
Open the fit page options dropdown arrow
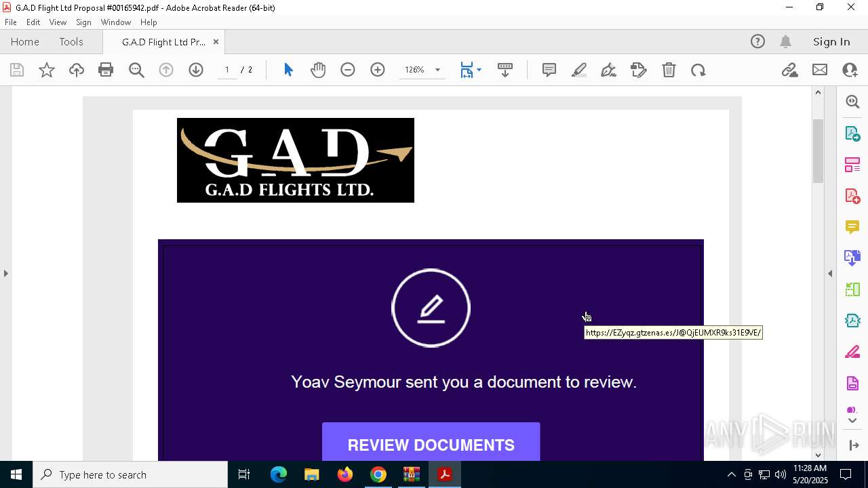479,70
